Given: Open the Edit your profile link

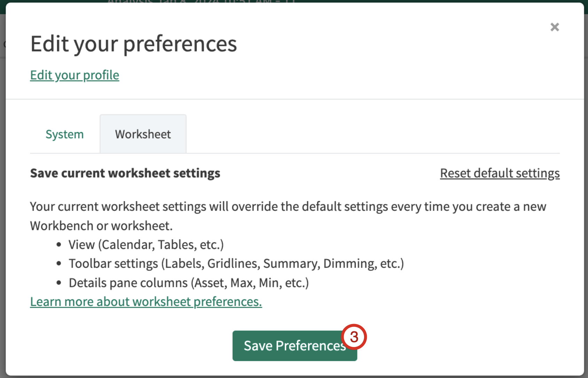Looking at the screenshot, I should 75,75.
